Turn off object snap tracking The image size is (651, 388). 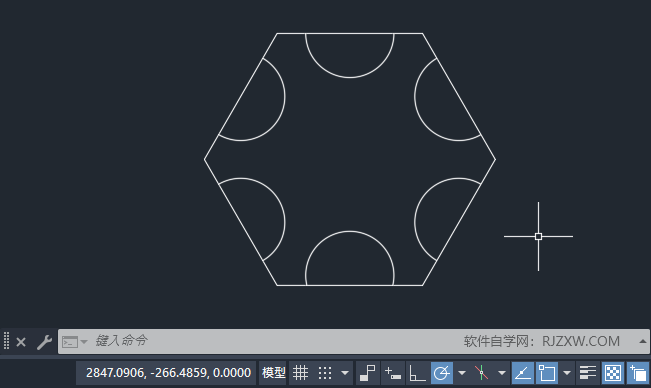point(523,373)
